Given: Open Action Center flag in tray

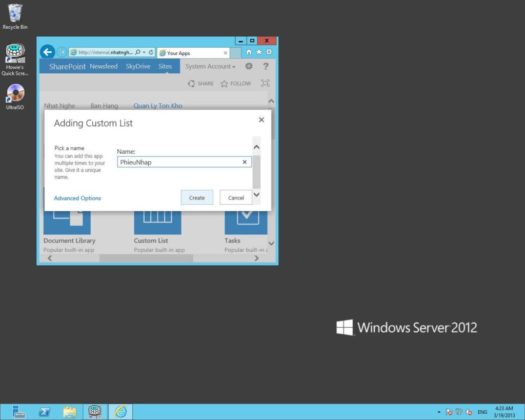Looking at the screenshot, I should tap(449, 412).
